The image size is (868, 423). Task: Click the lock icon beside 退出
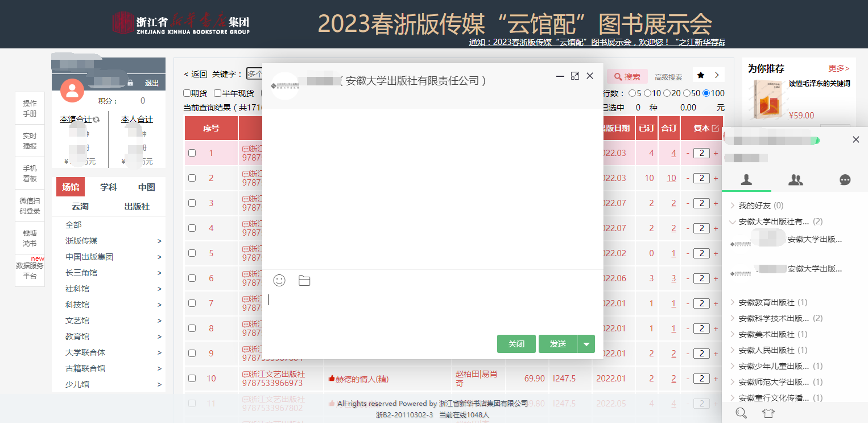(130, 83)
